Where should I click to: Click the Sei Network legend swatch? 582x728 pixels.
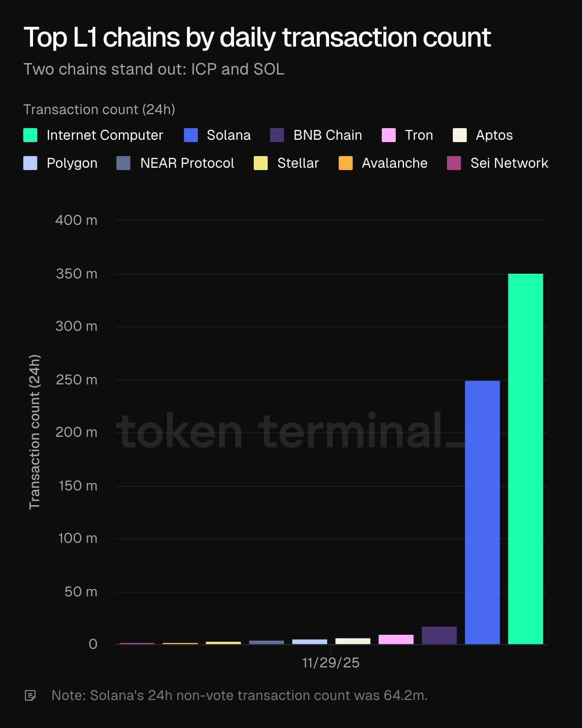(x=454, y=163)
